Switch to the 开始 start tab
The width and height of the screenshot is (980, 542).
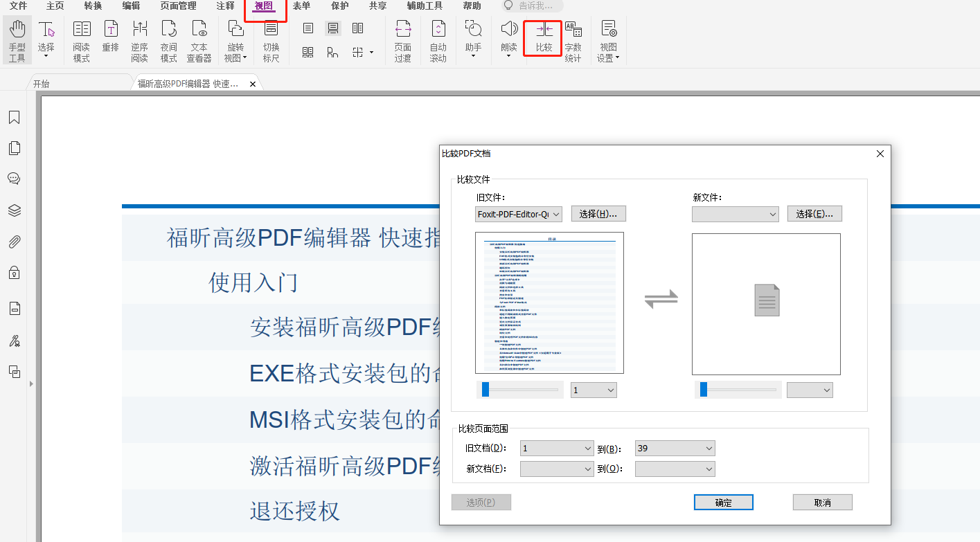pos(41,82)
